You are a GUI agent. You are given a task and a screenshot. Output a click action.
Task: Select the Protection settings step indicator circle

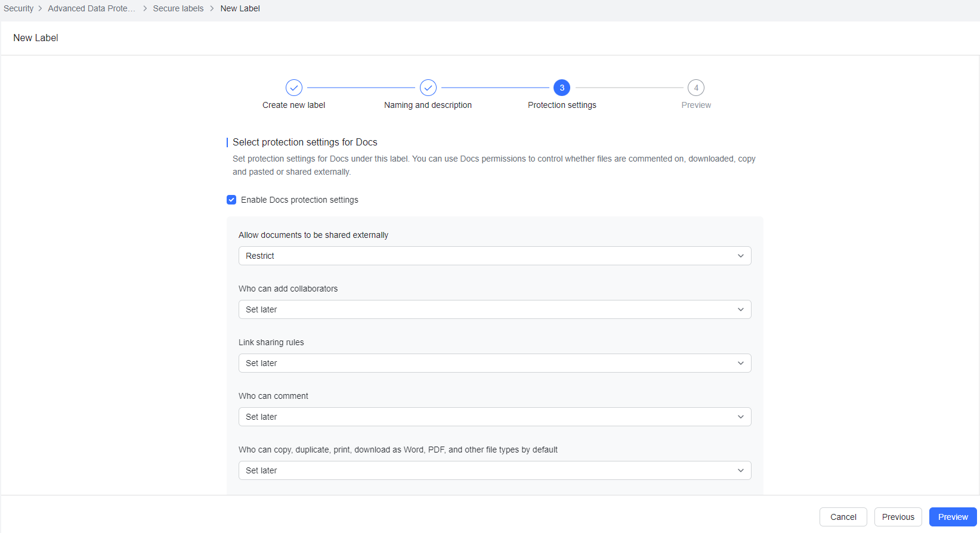(x=561, y=87)
